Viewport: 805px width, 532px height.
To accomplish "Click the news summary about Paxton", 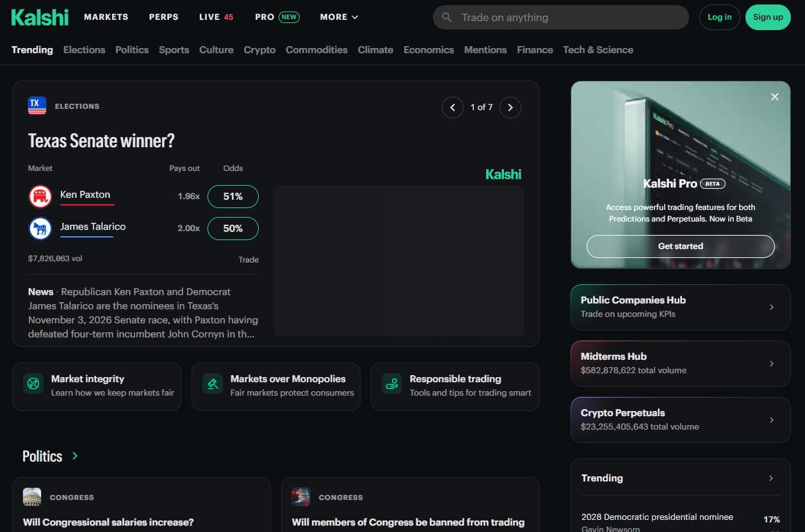I will 143,312.
